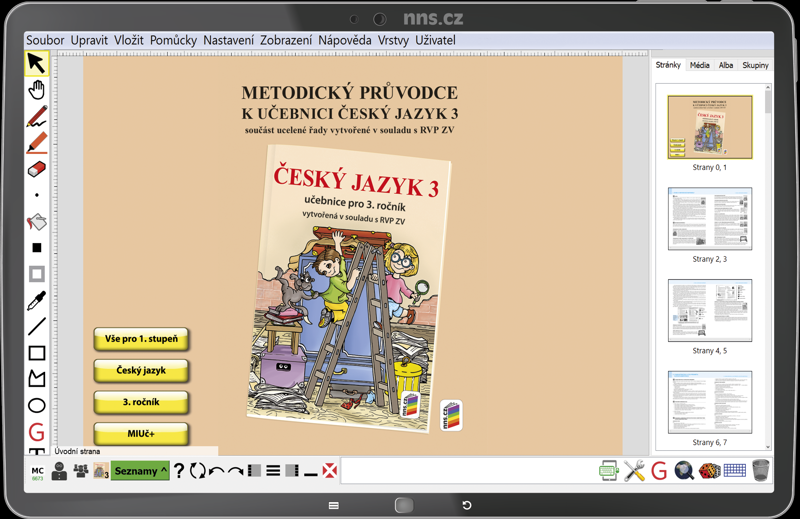
Task: Click the MC icon in bottom toolbar
Action: coord(38,473)
